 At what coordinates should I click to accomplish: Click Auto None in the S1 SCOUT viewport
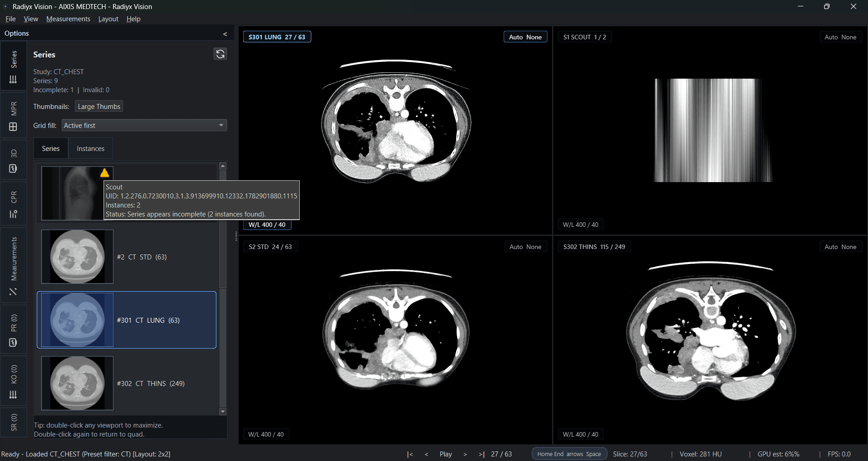tap(840, 37)
